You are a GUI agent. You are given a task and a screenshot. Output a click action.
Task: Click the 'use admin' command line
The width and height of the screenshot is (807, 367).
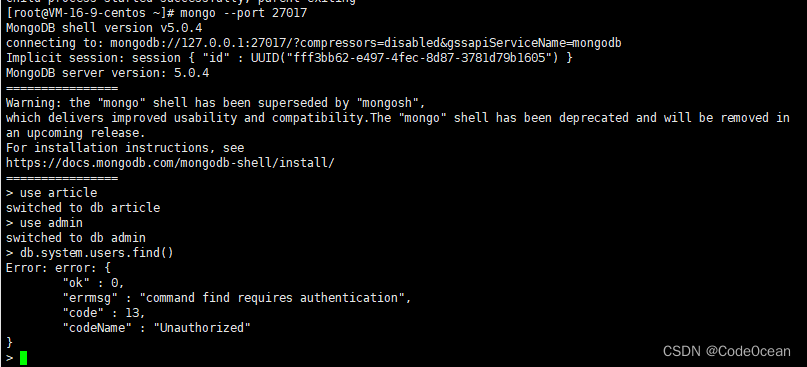[44, 223]
